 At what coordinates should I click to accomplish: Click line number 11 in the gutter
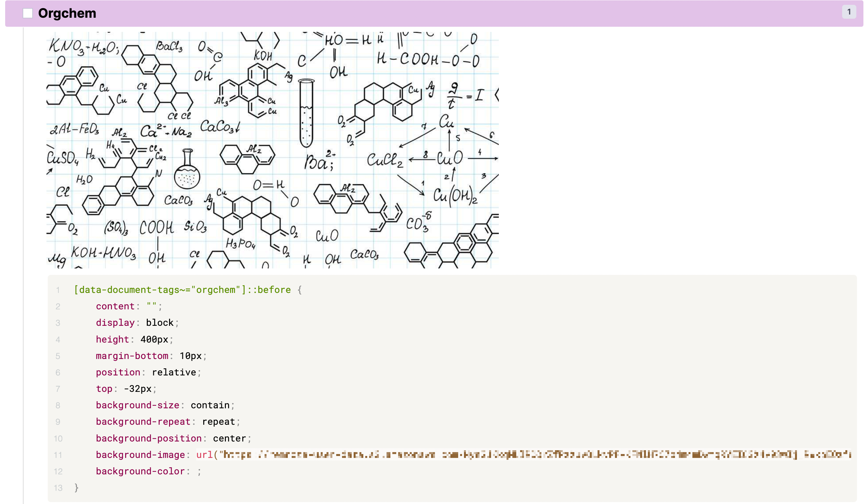pos(58,455)
